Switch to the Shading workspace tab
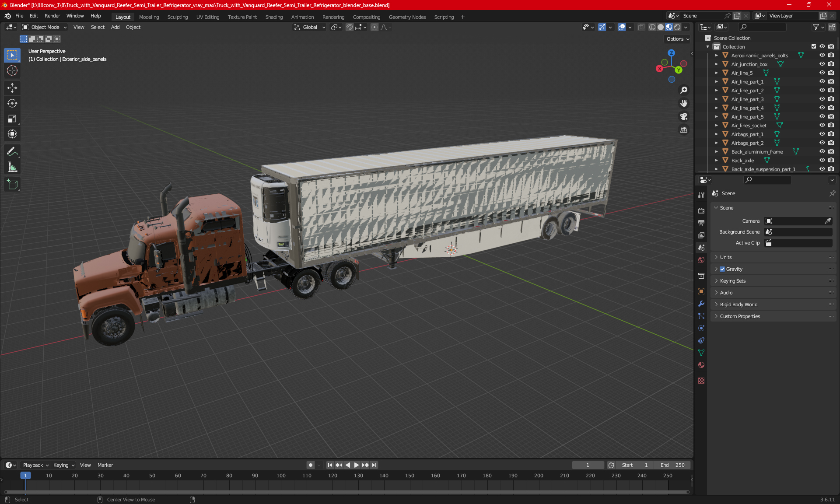 (x=274, y=17)
